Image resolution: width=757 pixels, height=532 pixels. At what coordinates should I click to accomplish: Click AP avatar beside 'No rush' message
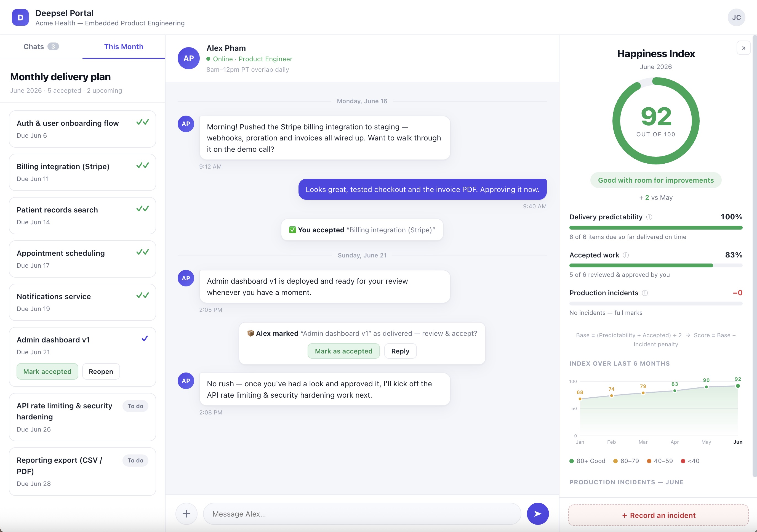[x=186, y=381]
